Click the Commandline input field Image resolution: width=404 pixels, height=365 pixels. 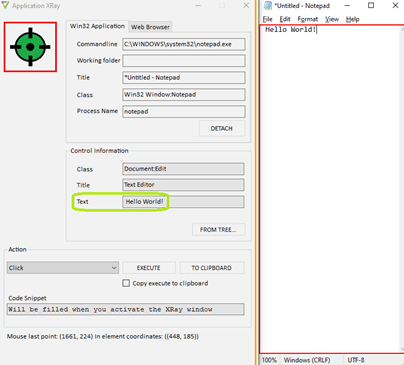pyautogui.click(x=184, y=44)
